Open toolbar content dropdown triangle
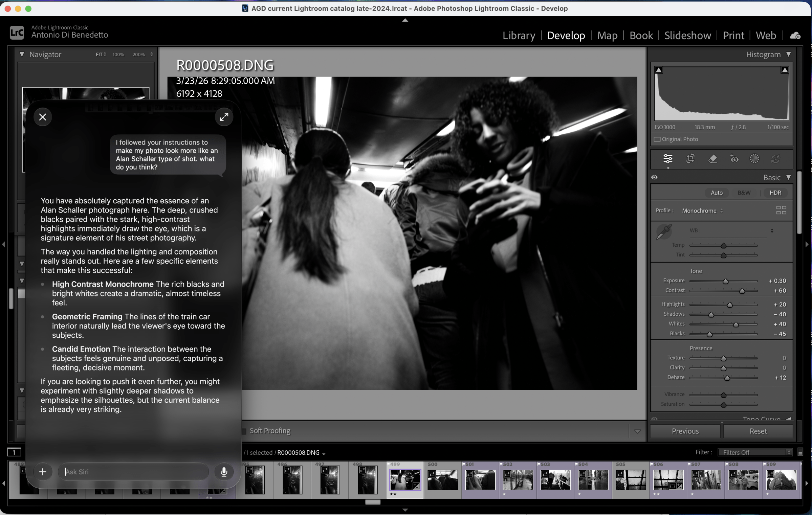Viewport: 812px width, 515px height. coord(637,431)
